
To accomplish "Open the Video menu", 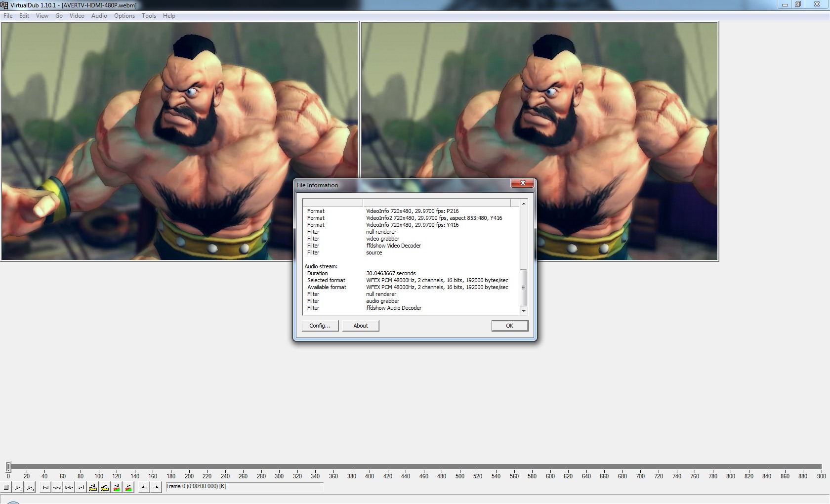I will (77, 16).
